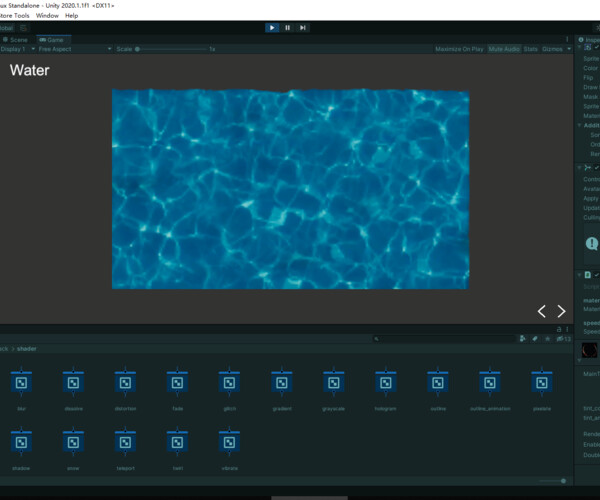Select the grayscale shader asset
The height and width of the screenshot is (500, 600).
point(334,389)
